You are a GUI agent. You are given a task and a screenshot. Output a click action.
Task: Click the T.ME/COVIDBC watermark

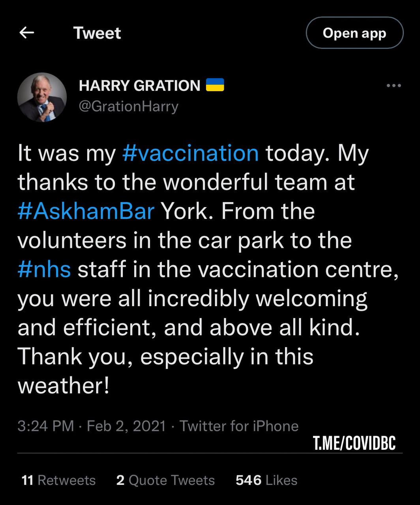[354, 443]
